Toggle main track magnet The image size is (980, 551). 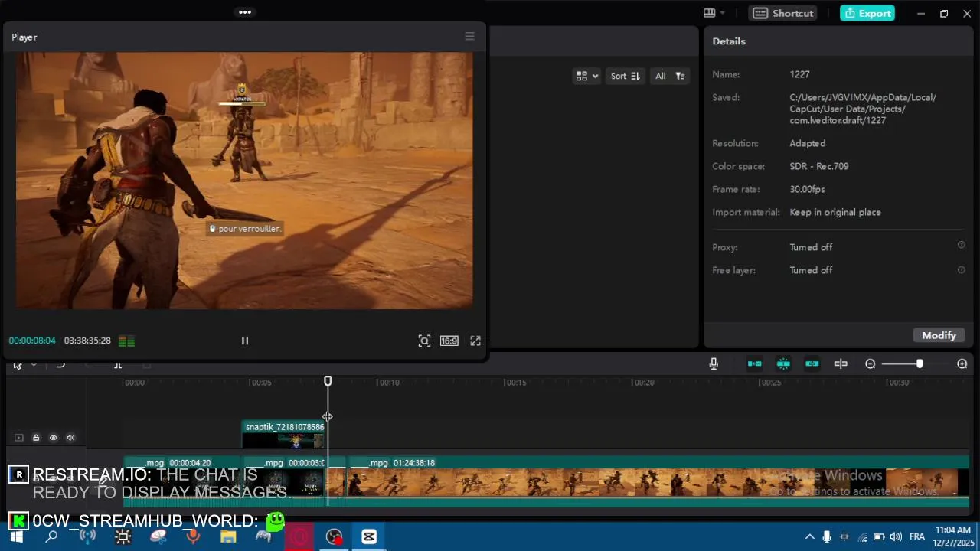pos(755,364)
